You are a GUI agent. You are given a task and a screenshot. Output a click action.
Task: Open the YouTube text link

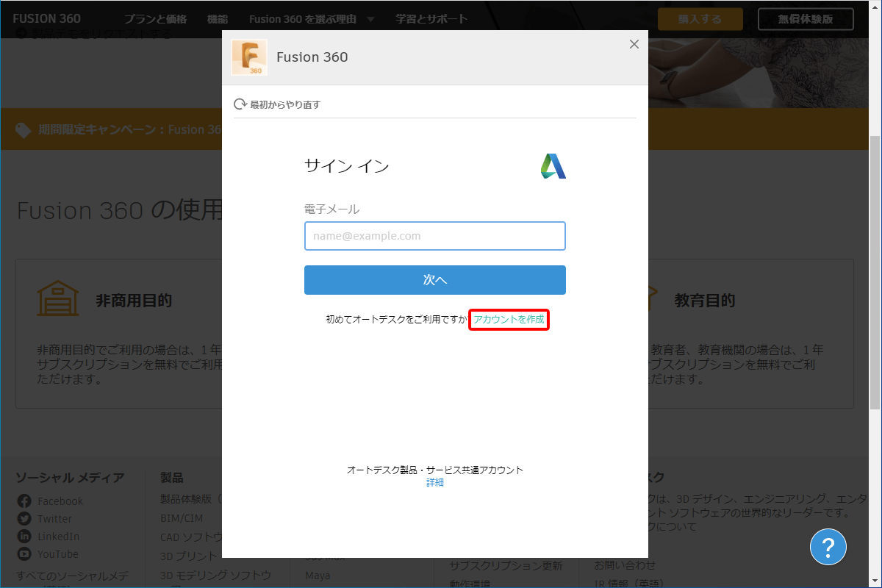pyautogui.click(x=58, y=554)
